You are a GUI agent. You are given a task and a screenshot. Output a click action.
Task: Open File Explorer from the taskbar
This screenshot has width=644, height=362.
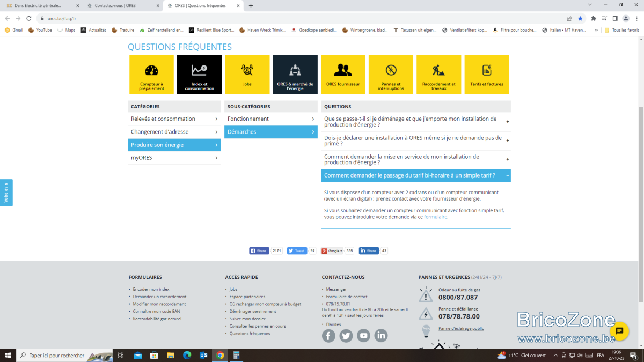pos(171,355)
